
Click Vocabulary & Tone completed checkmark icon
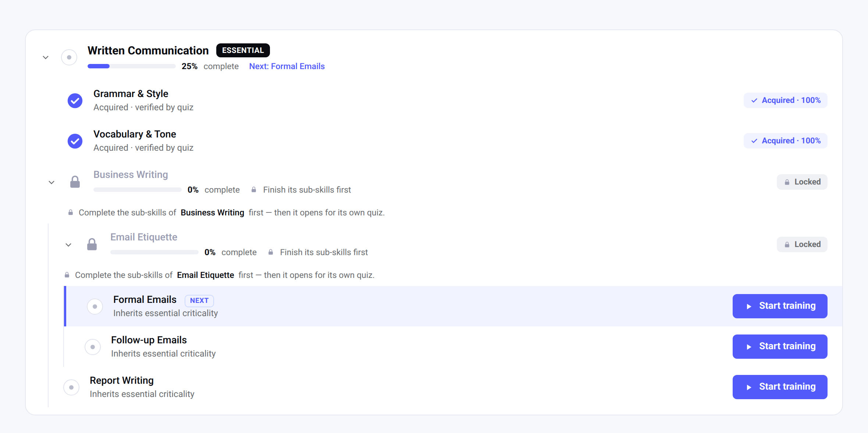[75, 141]
